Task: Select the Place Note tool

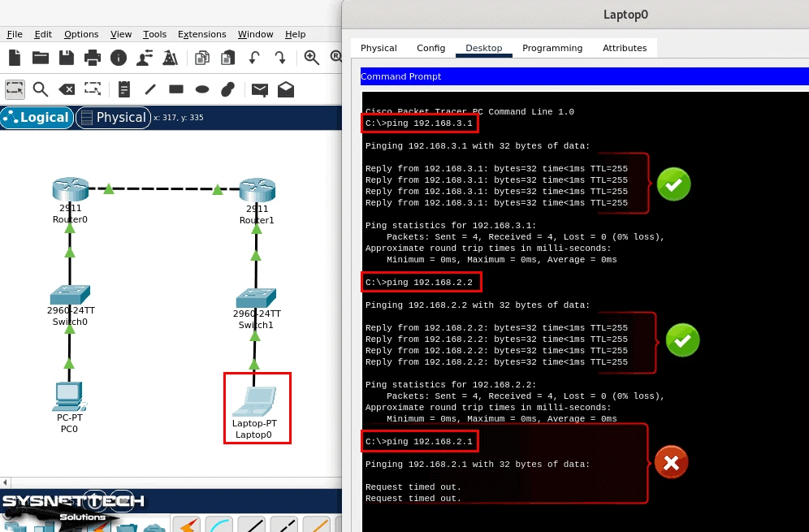Action: (123, 89)
